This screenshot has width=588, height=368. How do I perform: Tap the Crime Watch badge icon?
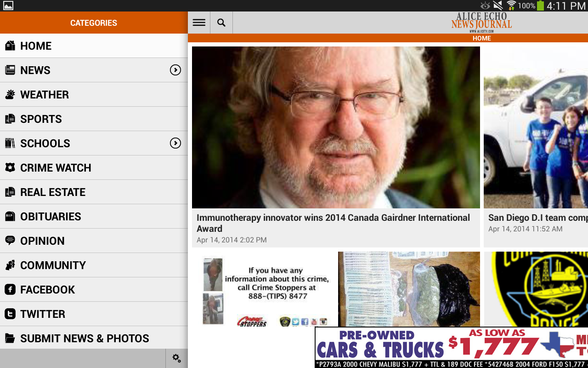point(10,167)
